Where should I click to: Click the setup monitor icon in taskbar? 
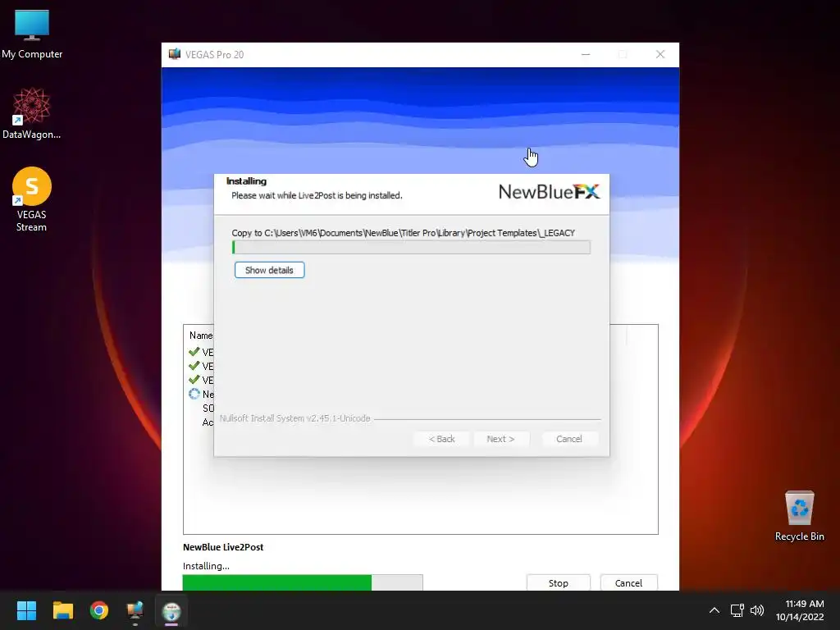point(135,610)
